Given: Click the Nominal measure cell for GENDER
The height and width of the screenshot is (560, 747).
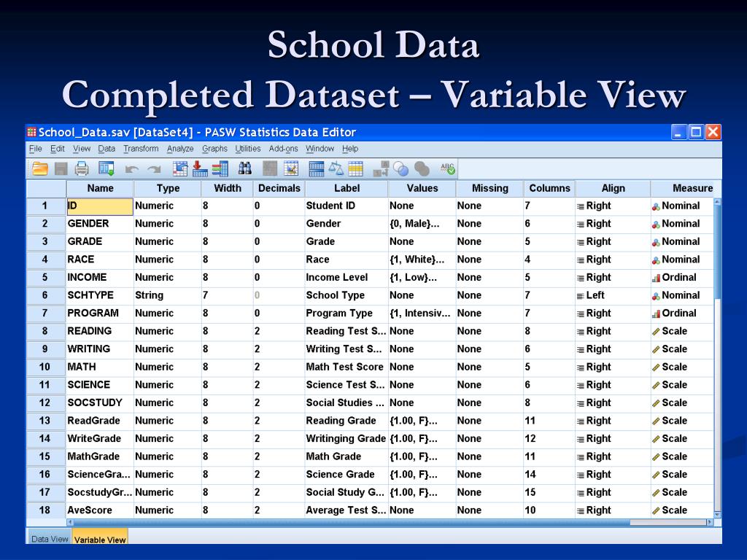Looking at the screenshot, I should pos(682,224).
